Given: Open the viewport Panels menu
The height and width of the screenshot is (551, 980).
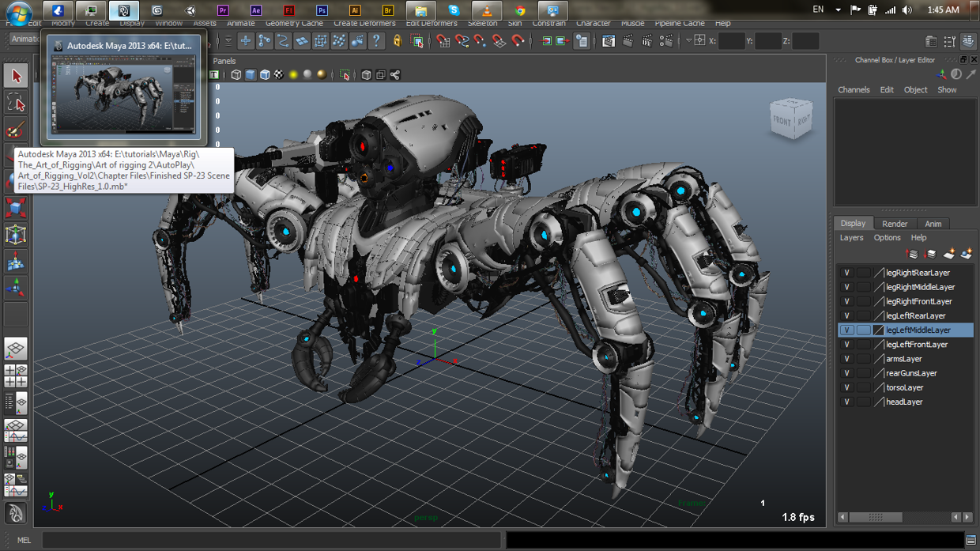Looking at the screenshot, I should [224, 61].
